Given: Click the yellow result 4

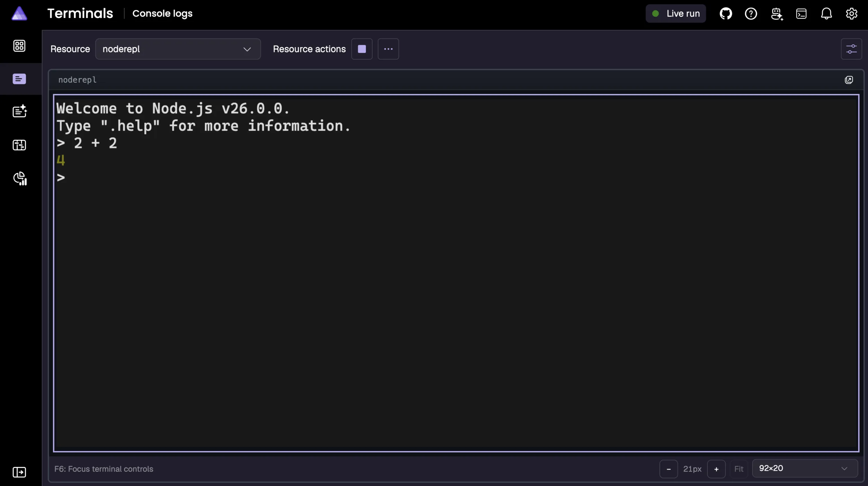Looking at the screenshot, I should [x=61, y=160].
